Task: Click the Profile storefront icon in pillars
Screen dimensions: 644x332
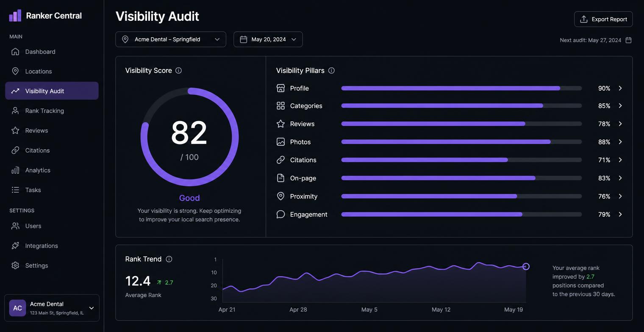Action: [x=280, y=88]
